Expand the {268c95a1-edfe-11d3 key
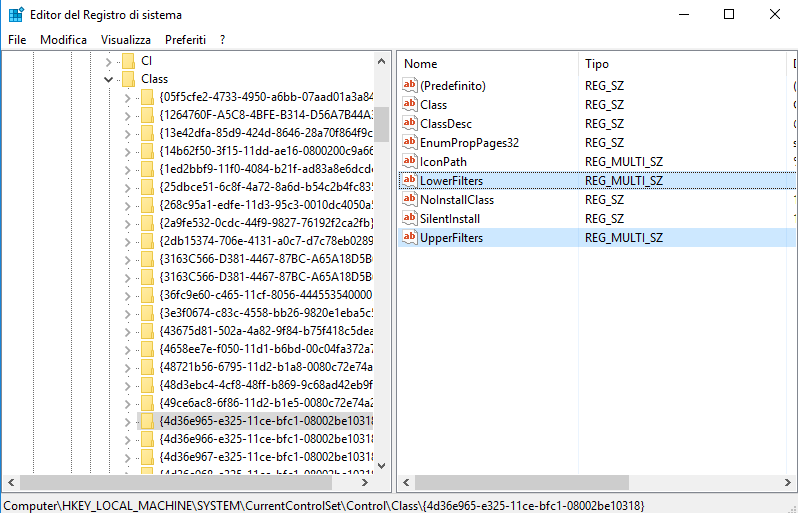798x513 pixels. (127, 206)
